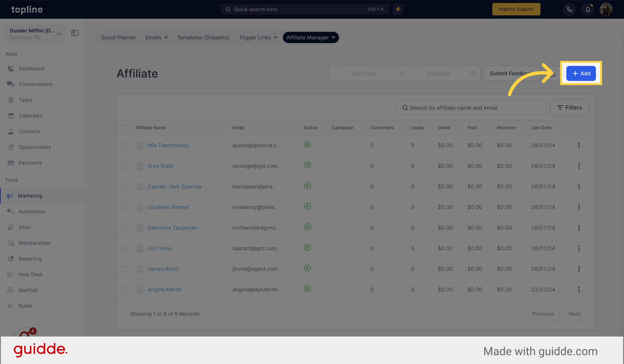Focus the affiliate name and email search
The width and height of the screenshot is (624, 364).
(x=472, y=108)
